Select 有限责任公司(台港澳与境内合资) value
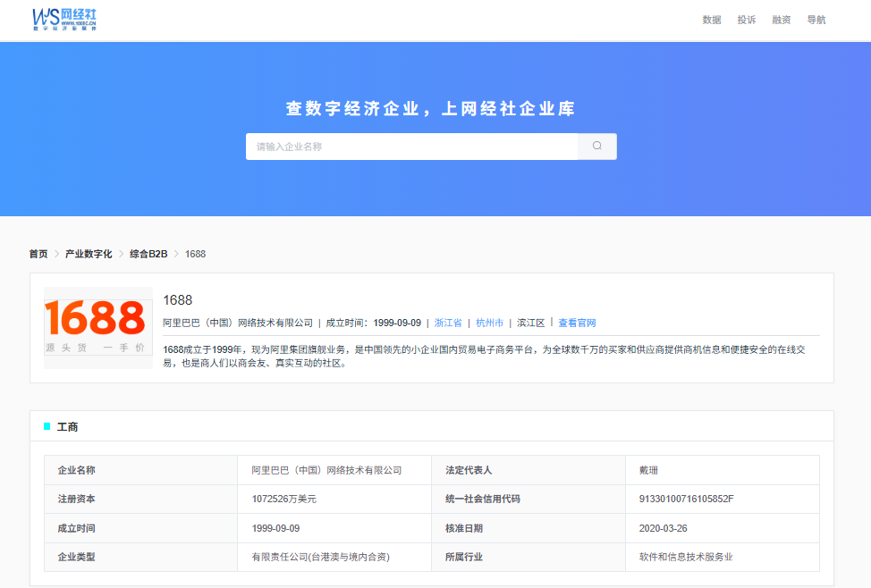Screen dimensions: 871x588 (x=320, y=557)
